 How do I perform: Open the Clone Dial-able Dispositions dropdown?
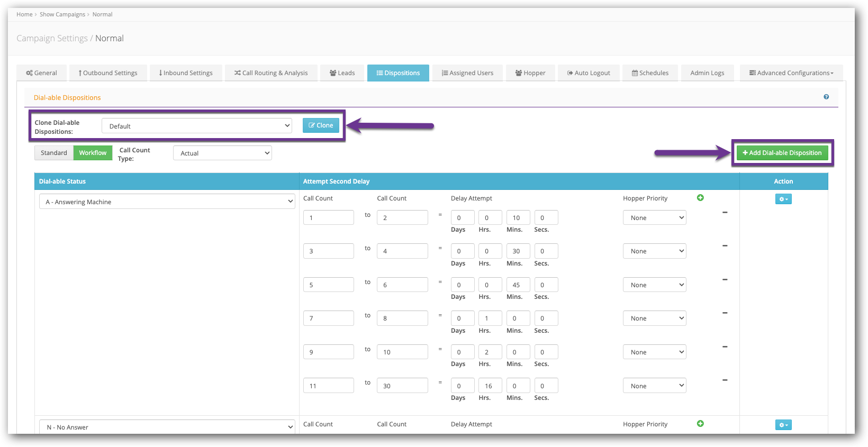(x=197, y=126)
